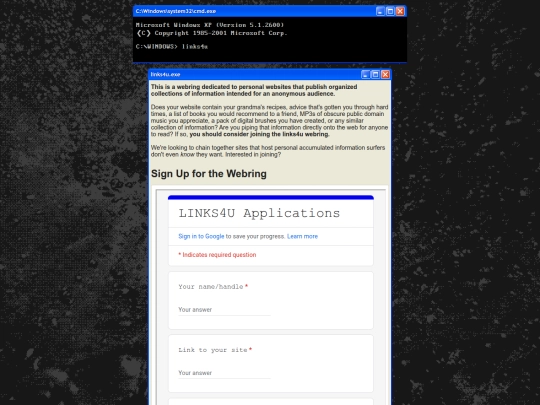Click the 'Sign Up for the Webring' heading
The width and height of the screenshot is (540, 405).
click(209, 174)
